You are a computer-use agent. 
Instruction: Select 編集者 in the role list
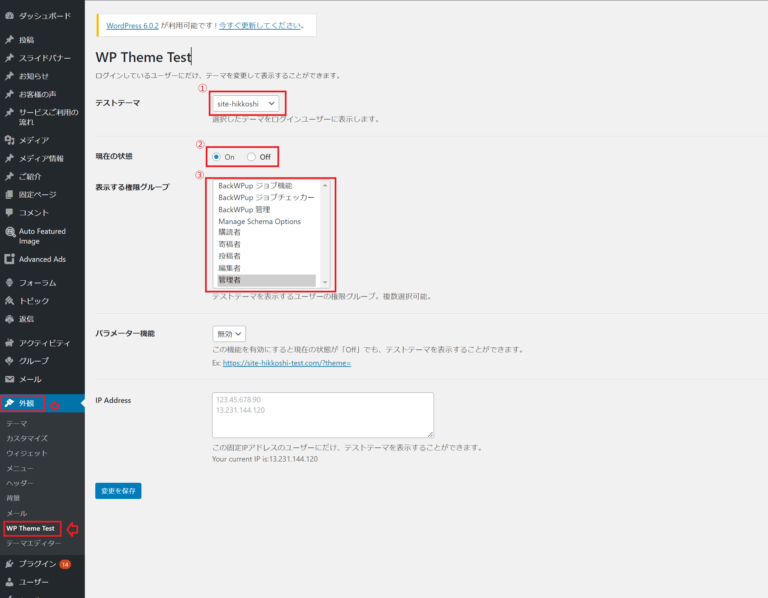pos(229,268)
